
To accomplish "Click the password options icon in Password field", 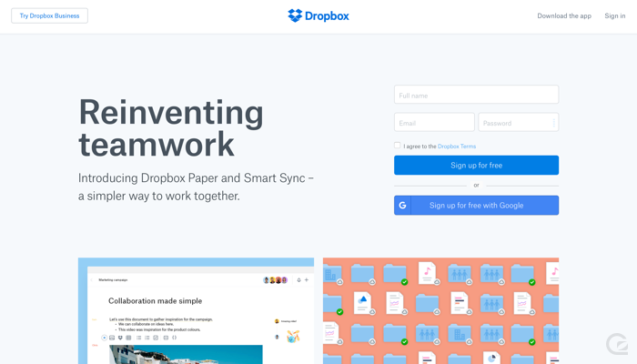I will 553,123.
